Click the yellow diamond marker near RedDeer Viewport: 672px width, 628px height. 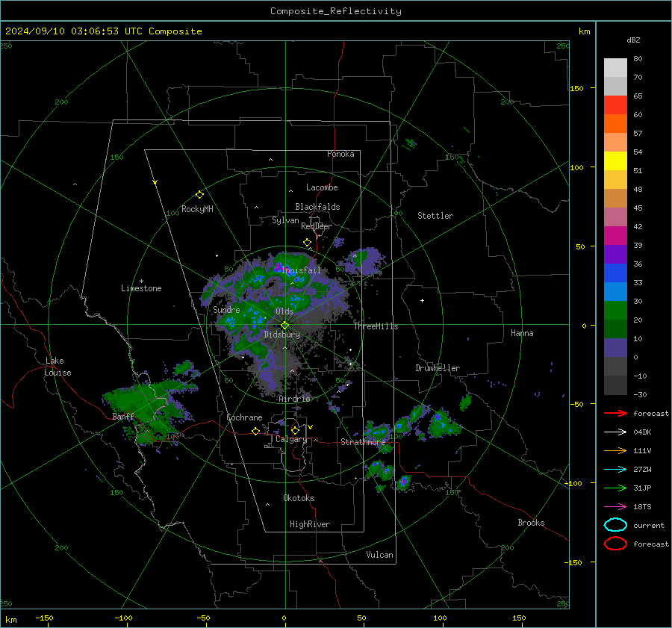(307, 243)
